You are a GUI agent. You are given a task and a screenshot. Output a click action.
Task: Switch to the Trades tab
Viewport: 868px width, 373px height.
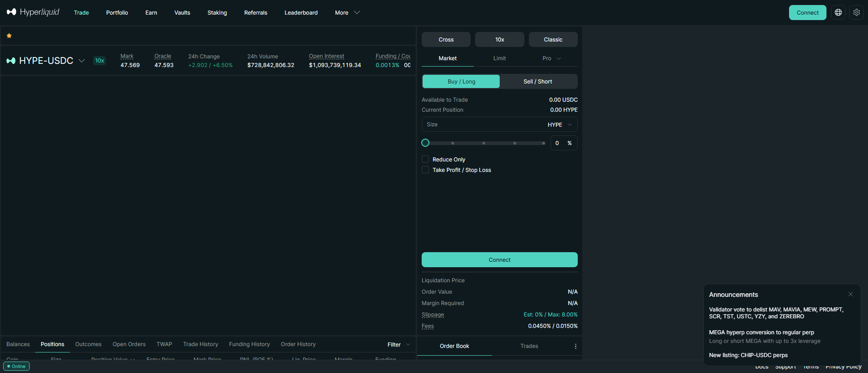pos(529,346)
